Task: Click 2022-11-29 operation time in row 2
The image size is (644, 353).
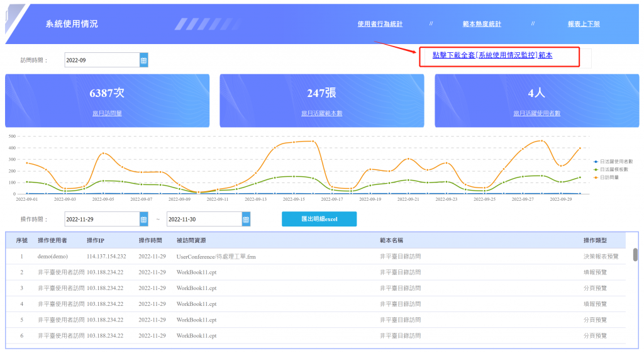Action: point(152,272)
